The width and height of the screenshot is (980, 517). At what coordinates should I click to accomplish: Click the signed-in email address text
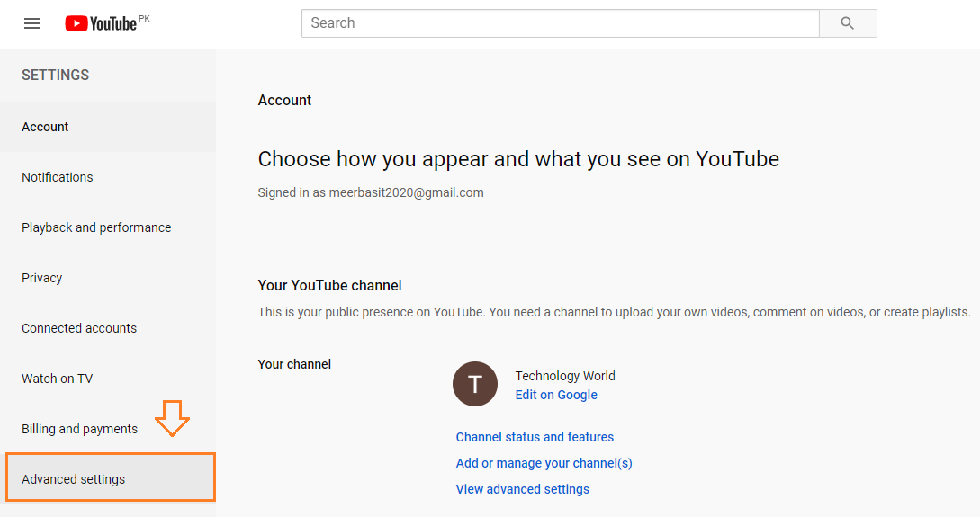tap(408, 192)
